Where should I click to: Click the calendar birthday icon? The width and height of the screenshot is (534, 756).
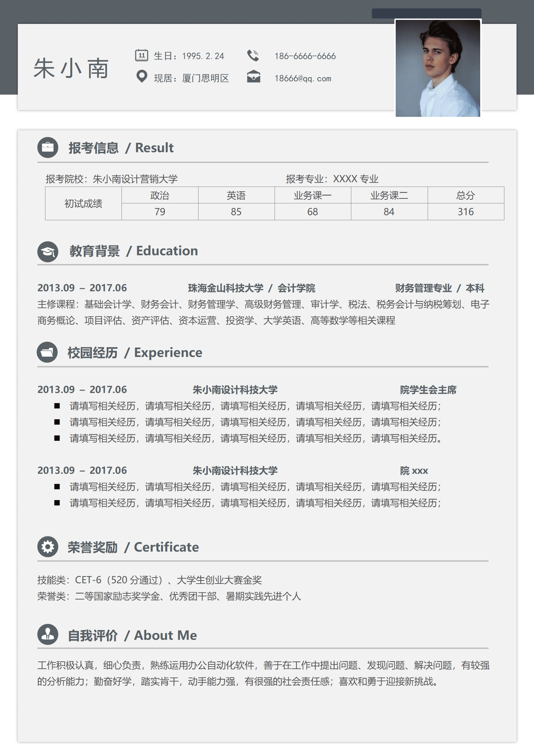coord(142,55)
